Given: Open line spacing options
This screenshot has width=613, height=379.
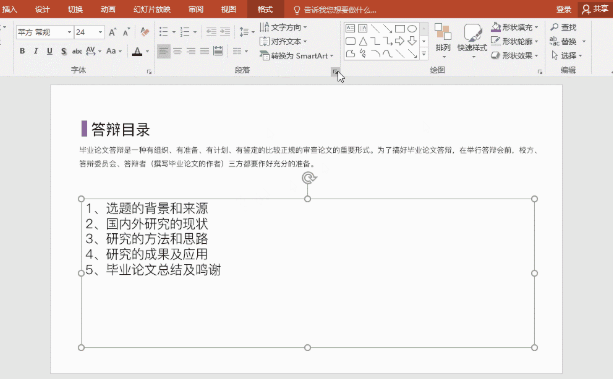Looking at the screenshot, I should tap(246, 32).
